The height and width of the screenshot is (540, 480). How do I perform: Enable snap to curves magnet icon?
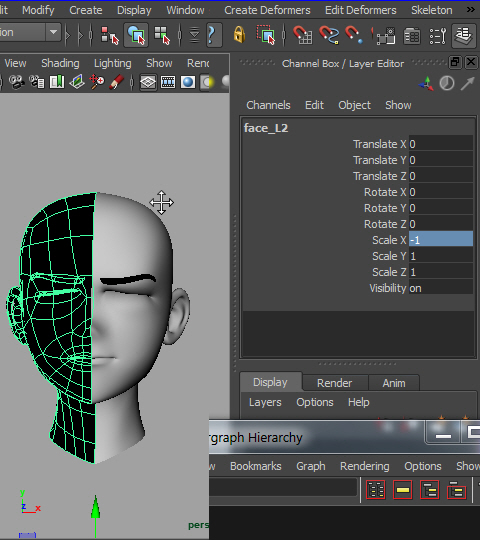coord(329,35)
